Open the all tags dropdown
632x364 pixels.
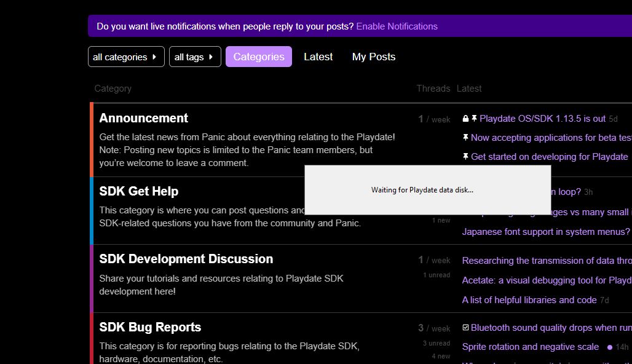195,57
